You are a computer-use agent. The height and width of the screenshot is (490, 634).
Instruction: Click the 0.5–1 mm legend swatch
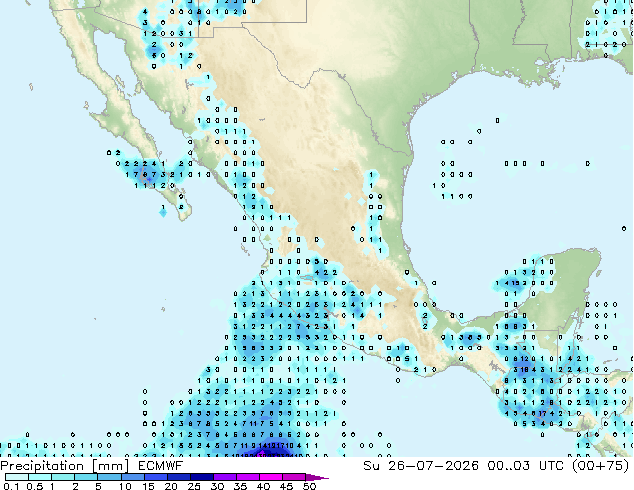pyautogui.click(x=40, y=477)
